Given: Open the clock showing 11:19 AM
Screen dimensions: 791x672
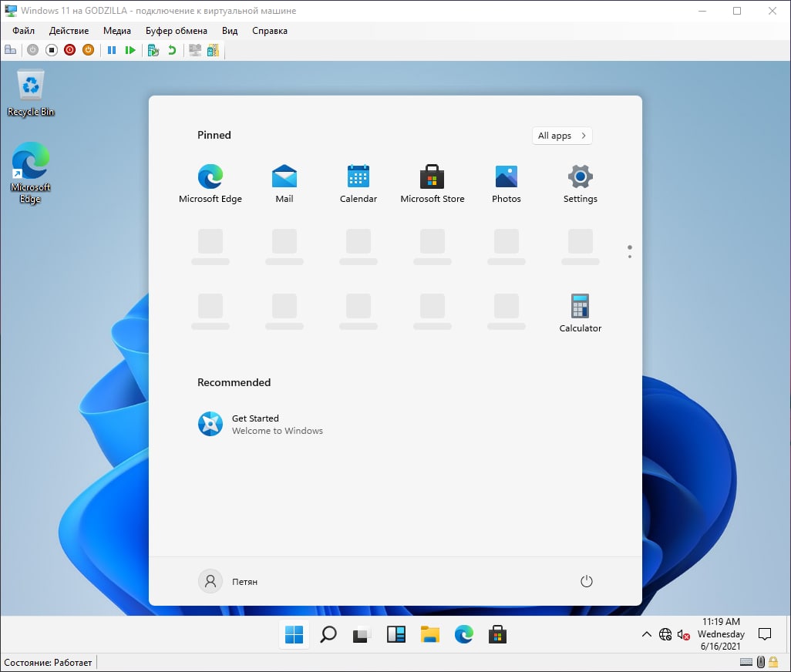Looking at the screenshot, I should (721, 634).
